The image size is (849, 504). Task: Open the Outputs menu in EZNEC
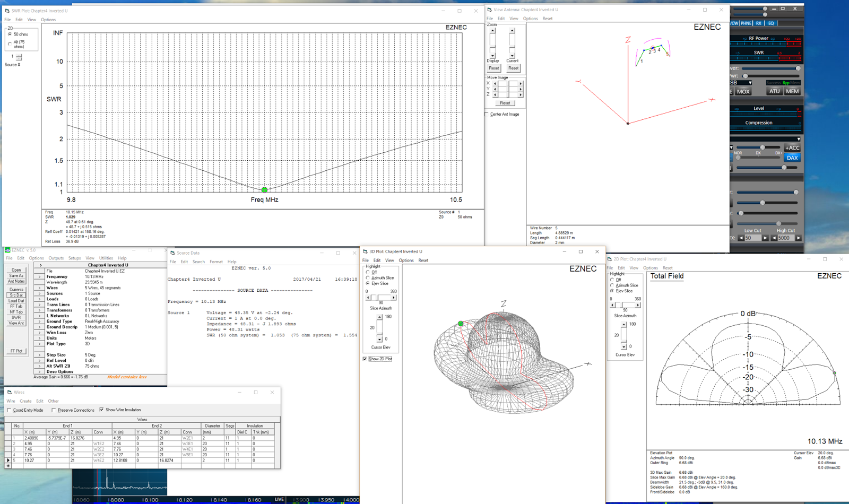[56, 258]
